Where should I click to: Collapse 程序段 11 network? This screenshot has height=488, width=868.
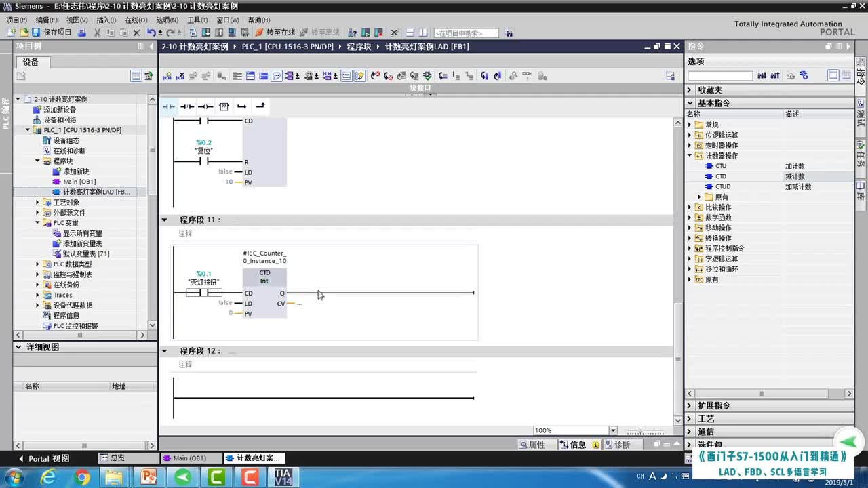tap(164, 220)
